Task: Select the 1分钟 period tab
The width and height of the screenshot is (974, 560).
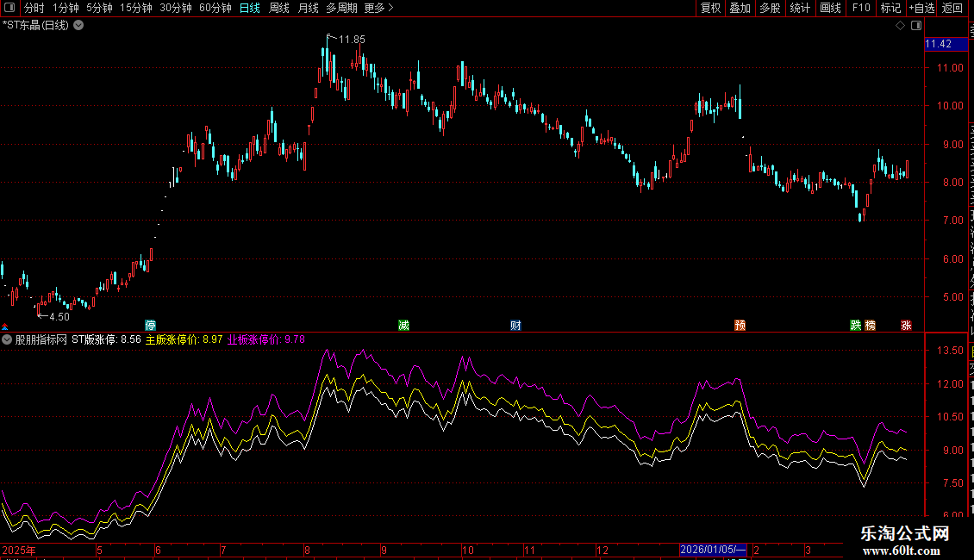Action: tap(66, 8)
